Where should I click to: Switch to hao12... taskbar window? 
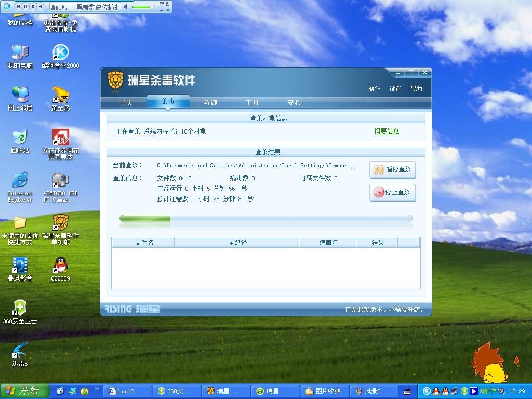(127, 391)
